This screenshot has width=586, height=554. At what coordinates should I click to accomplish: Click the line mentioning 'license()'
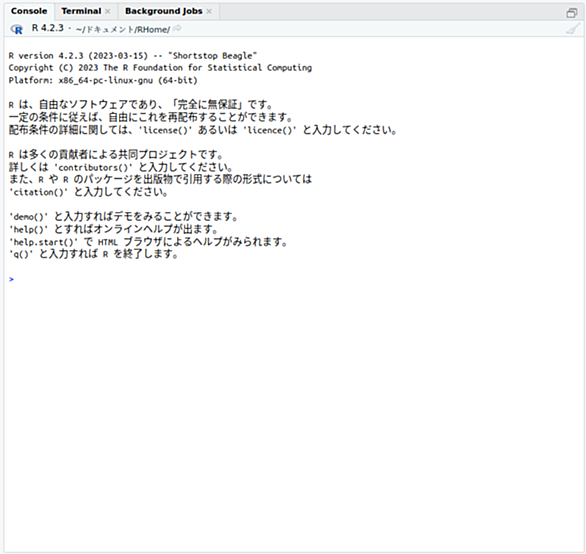[203, 130]
